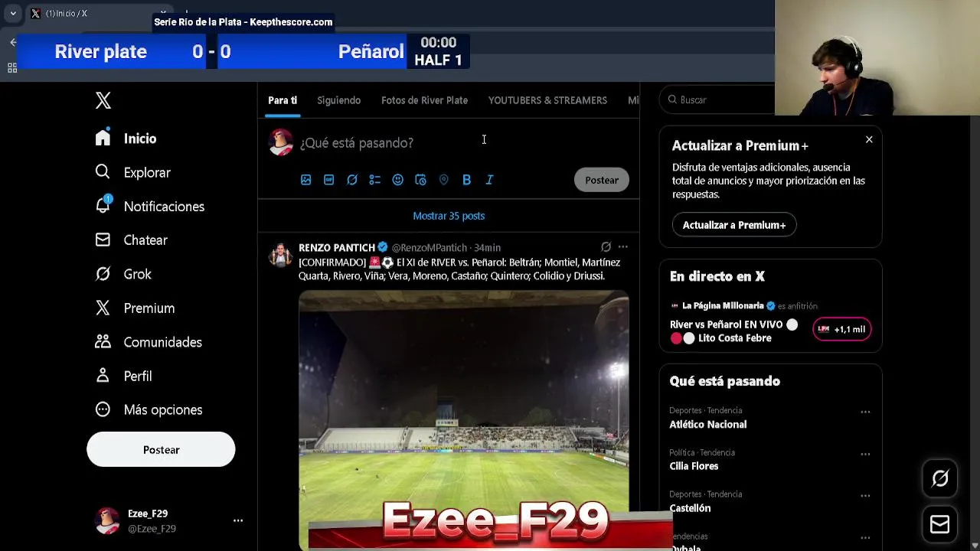Open emoji picker in composer
Viewport: 980px width, 551px height.
[x=397, y=180]
